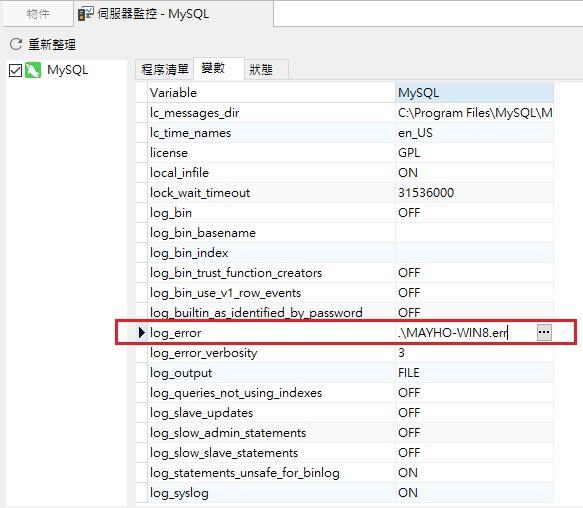Select the 變數 tab
Image resolution: width=583 pixels, height=508 pixels.
click(213, 68)
